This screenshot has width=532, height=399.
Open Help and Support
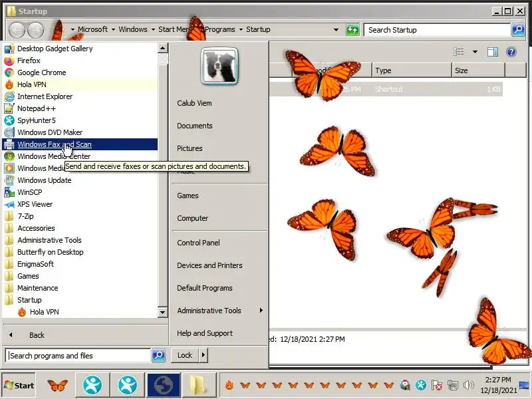point(205,334)
